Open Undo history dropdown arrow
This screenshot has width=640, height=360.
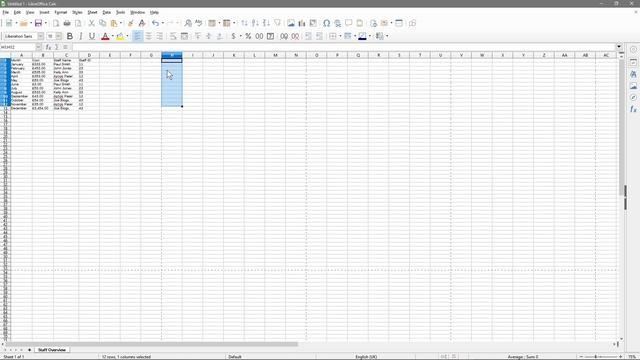tap(162, 23)
